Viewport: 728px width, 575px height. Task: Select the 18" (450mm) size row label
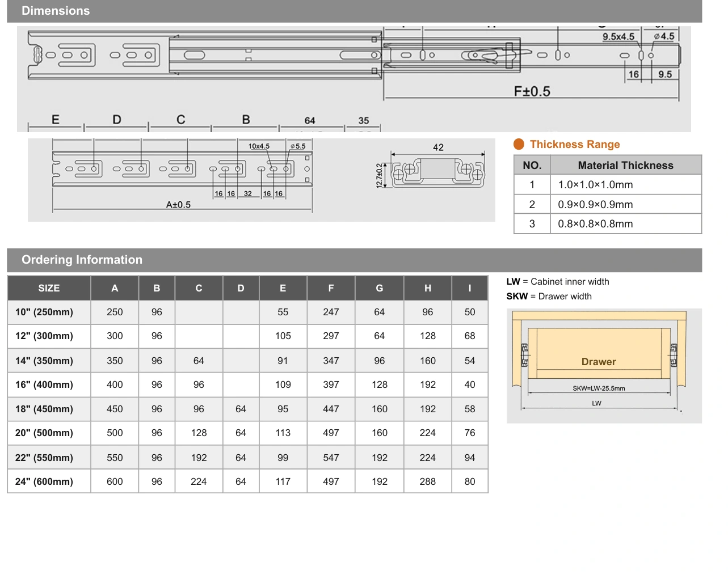coord(44,409)
